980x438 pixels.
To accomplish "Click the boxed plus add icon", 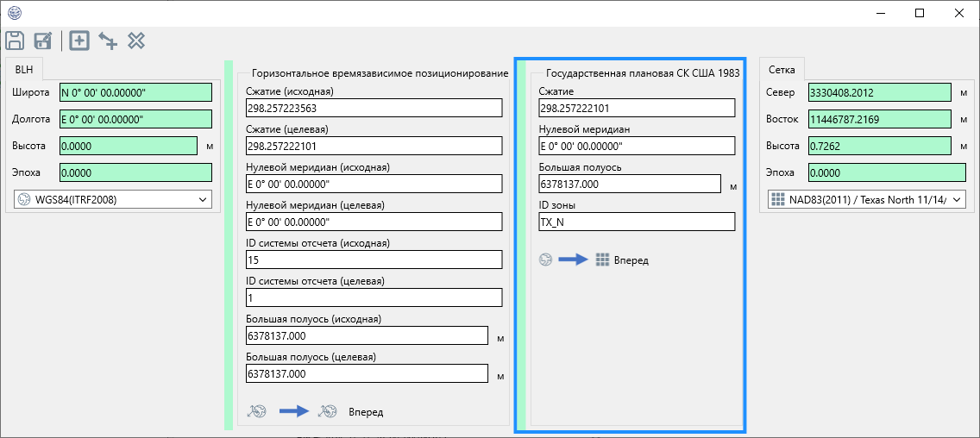I will 79,41.
